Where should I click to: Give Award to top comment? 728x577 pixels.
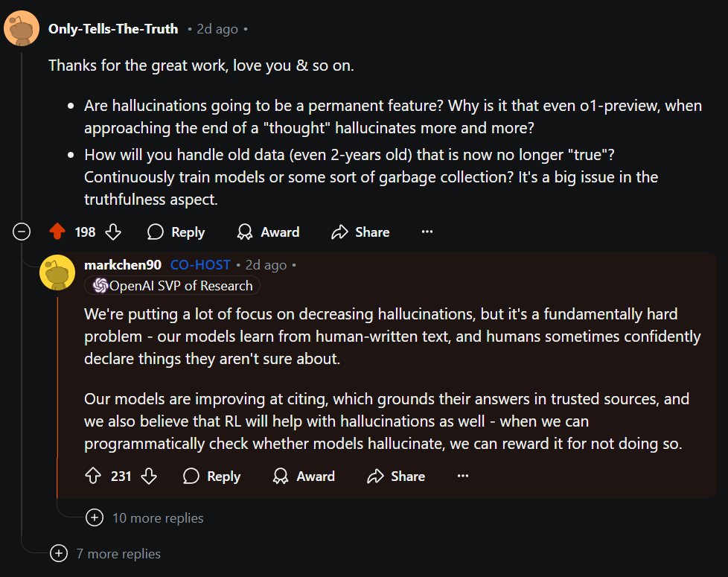268,232
